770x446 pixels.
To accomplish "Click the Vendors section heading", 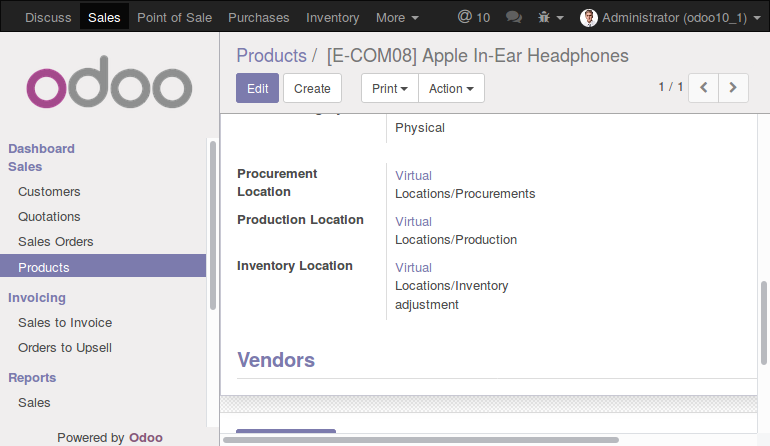I will (x=276, y=360).
